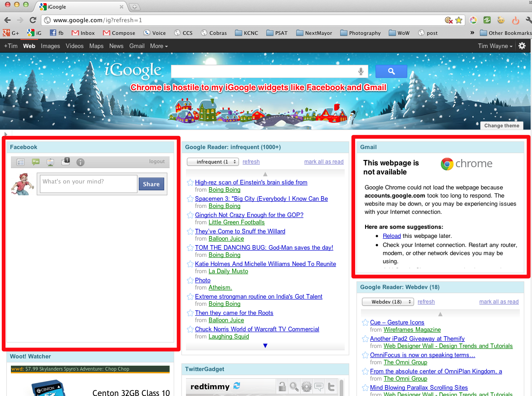This screenshot has height=396, width=532.
Task: Select the iGoogle browser tab
Action: [82, 6]
